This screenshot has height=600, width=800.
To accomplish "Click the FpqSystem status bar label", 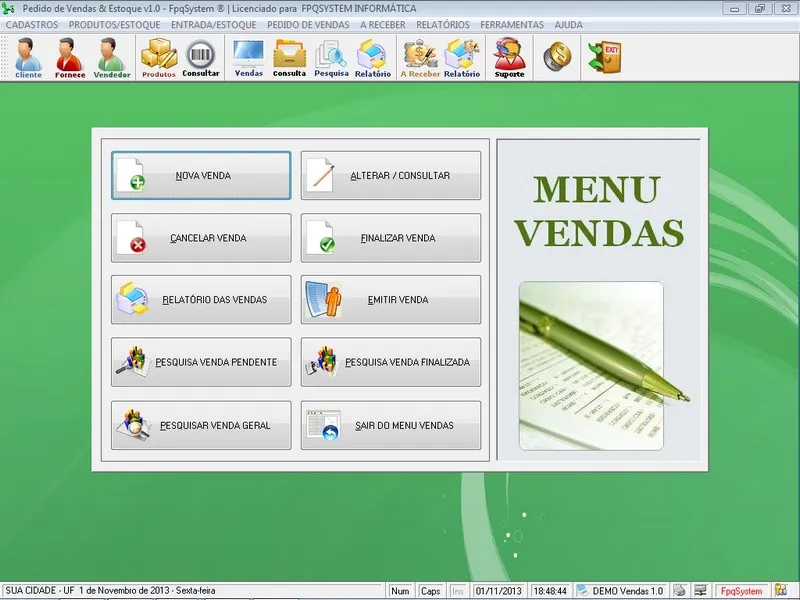I will point(741,591).
